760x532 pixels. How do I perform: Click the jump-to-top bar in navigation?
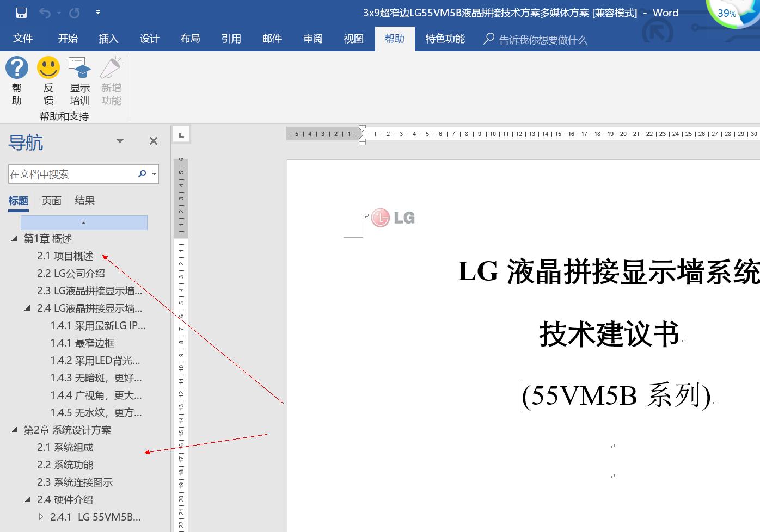(84, 222)
